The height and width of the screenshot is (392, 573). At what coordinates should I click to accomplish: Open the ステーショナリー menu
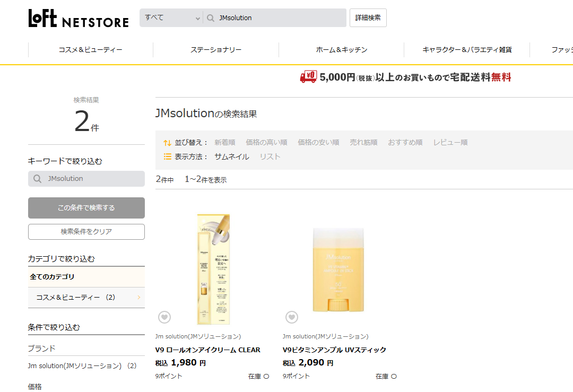pyautogui.click(x=216, y=50)
